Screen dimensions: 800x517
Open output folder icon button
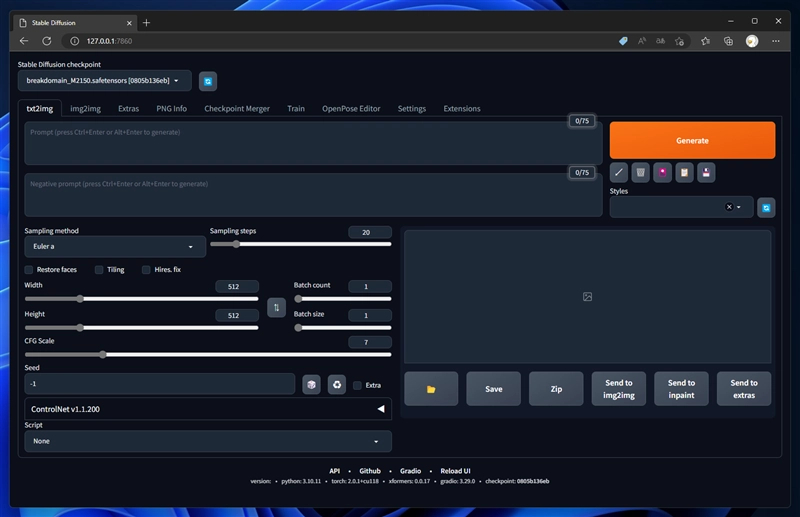click(x=431, y=389)
